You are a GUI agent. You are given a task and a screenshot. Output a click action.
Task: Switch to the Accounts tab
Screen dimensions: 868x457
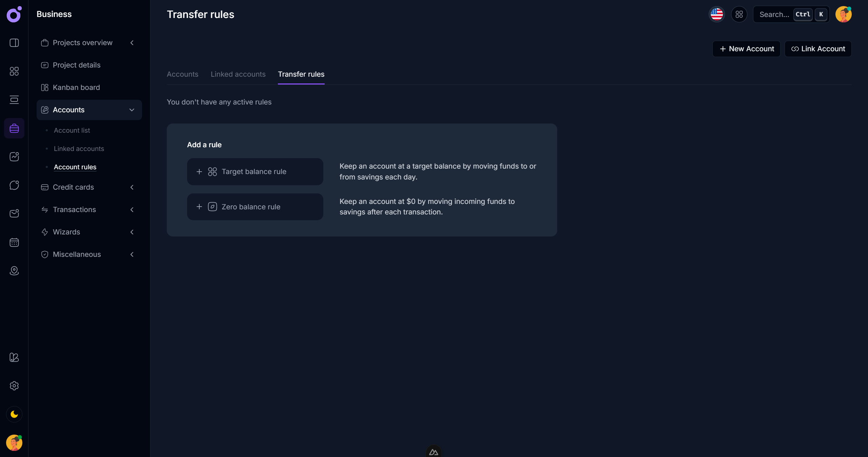pos(182,74)
